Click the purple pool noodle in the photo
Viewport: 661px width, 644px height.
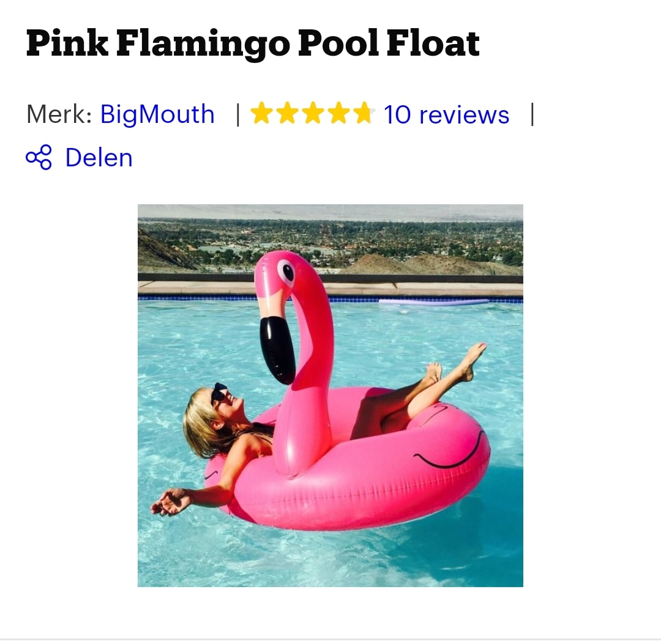pos(433,302)
